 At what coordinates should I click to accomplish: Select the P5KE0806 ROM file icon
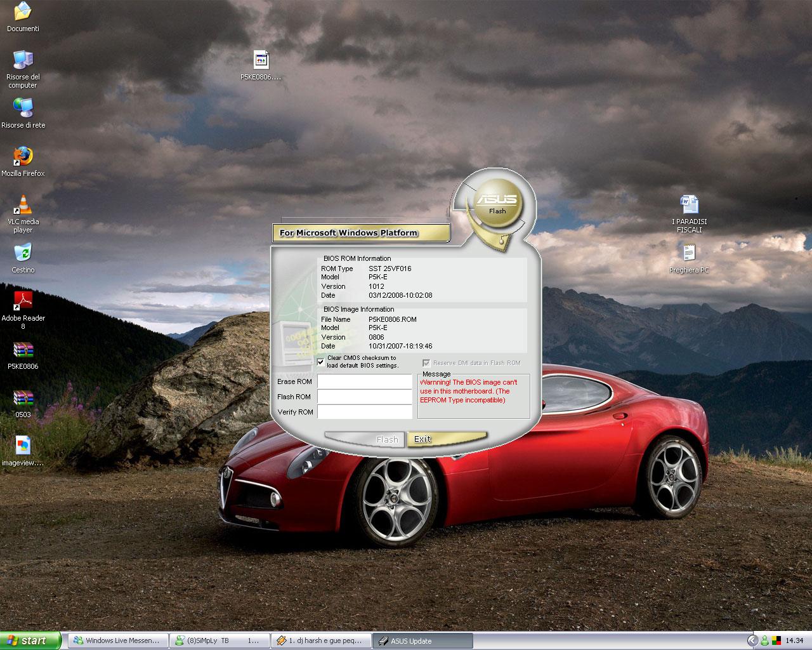(x=261, y=60)
